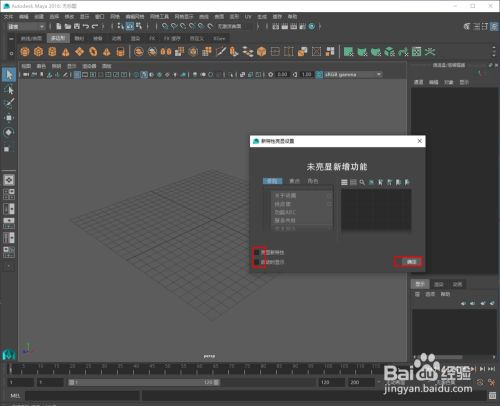Switch to the 曲线/曲面 shelf tab

(x=31, y=39)
